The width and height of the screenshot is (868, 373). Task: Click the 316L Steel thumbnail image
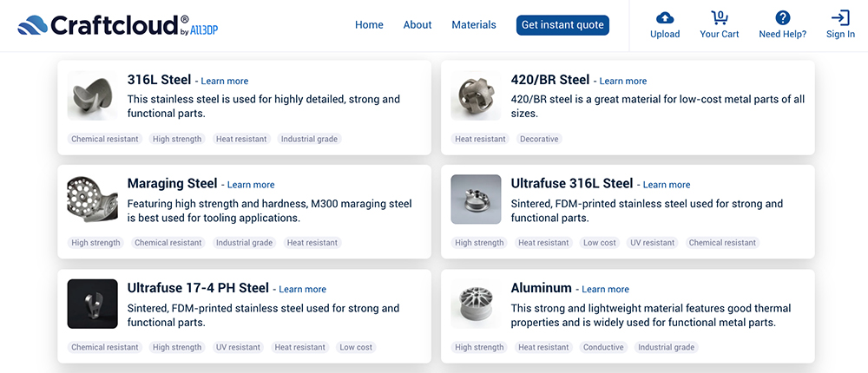click(93, 95)
